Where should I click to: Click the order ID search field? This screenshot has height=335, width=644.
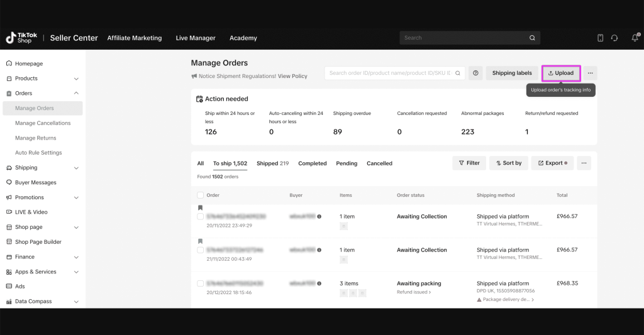click(389, 73)
